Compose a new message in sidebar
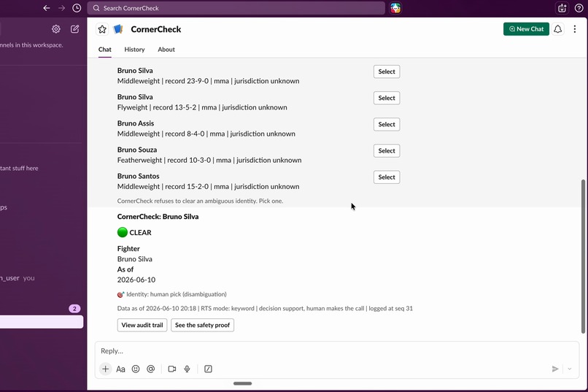The image size is (588, 392). click(74, 29)
